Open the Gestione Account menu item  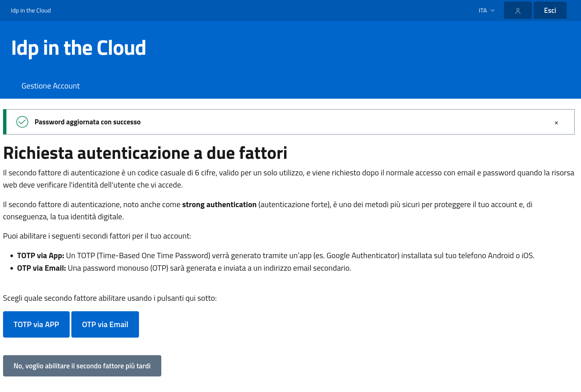click(51, 86)
